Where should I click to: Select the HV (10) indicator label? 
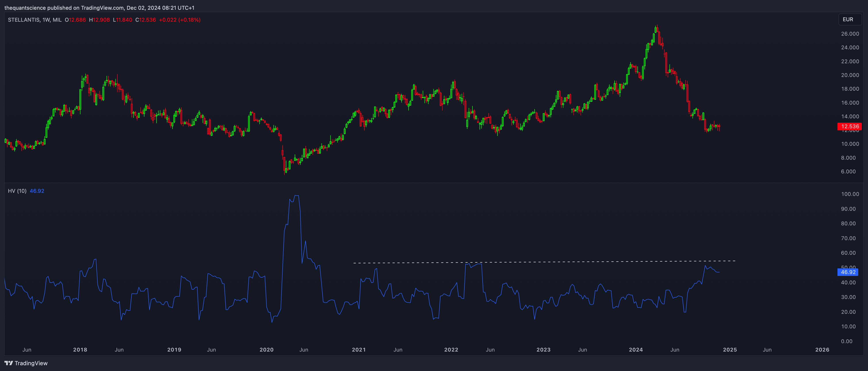tap(17, 191)
